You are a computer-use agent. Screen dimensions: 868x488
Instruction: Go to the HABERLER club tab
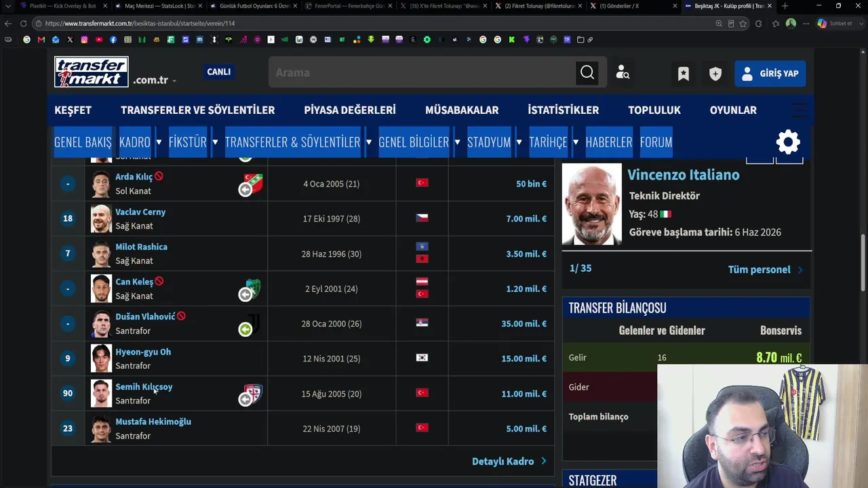609,142
